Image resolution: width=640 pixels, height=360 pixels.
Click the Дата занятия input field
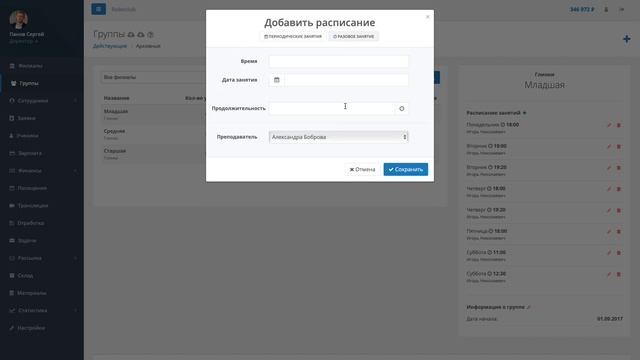tap(346, 80)
